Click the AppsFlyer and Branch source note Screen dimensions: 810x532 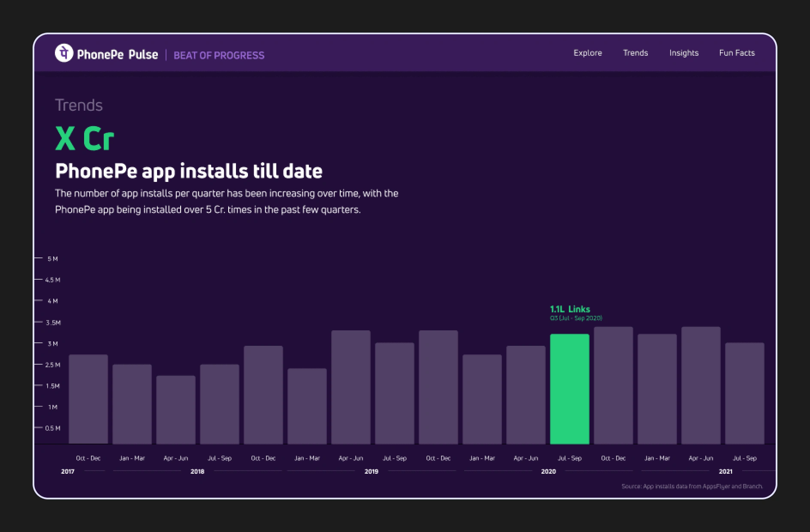[692, 487]
